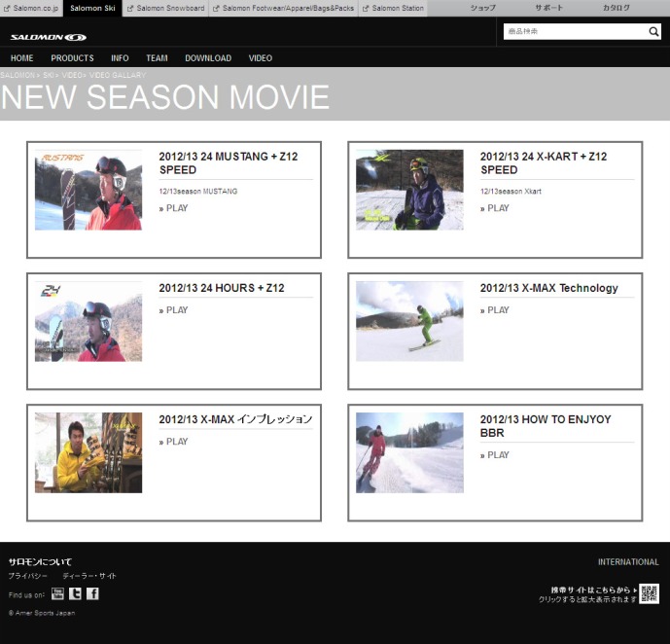
Task: Play the 24 HOURS + Z12 movie
Action: tap(173, 310)
